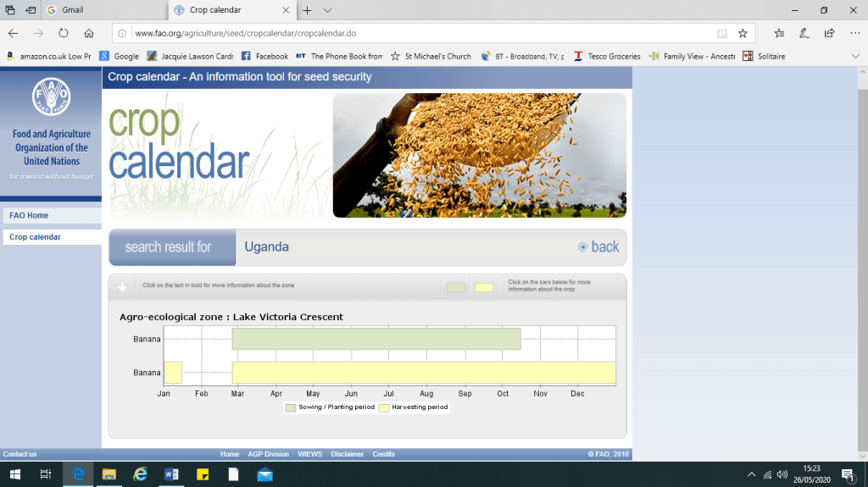Open the Share icon in Edge toolbar
The image size is (868, 487).
tap(829, 33)
